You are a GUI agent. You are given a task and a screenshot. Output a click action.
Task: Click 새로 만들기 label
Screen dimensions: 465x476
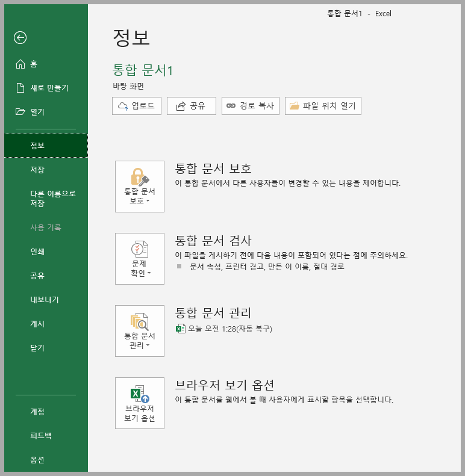pos(49,88)
